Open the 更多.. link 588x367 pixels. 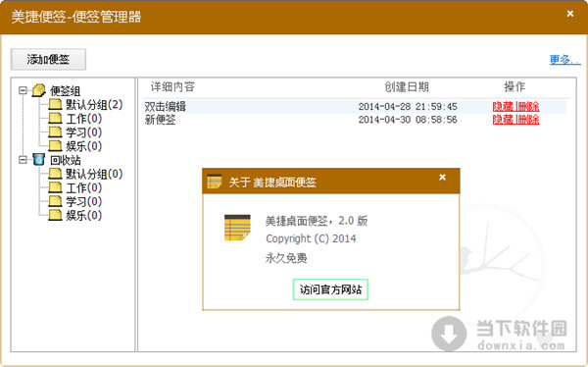point(564,59)
